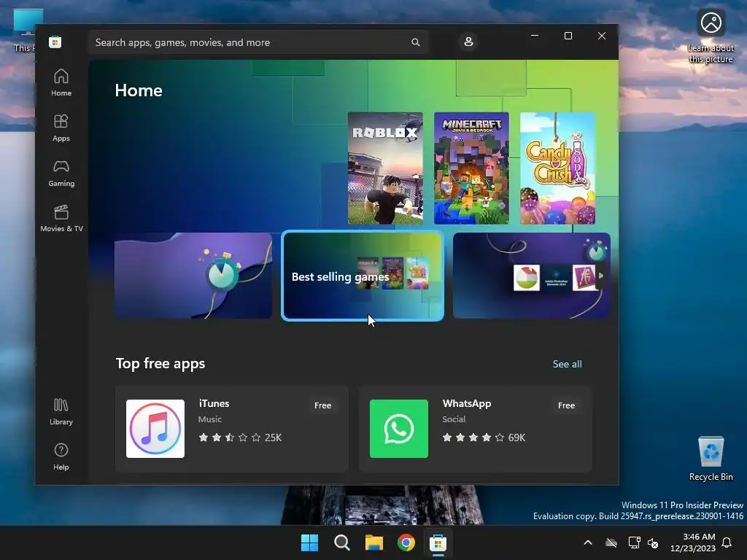Select the Best selling games banner
This screenshot has height=560, width=747.
click(363, 276)
